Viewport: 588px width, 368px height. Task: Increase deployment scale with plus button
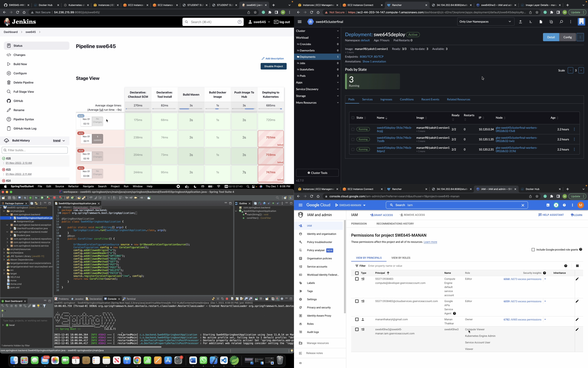click(x=581, y=70)
